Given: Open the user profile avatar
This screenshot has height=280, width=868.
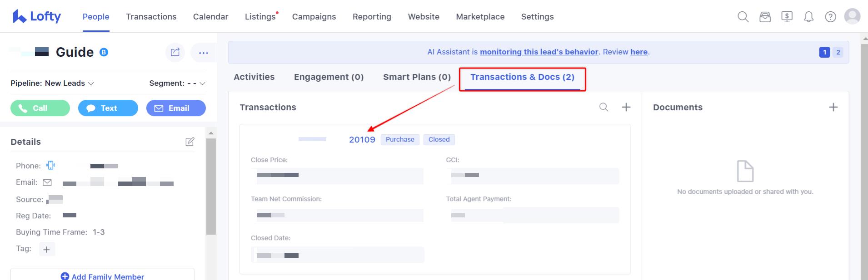Looking at the screenshot, I should (852, 16).
